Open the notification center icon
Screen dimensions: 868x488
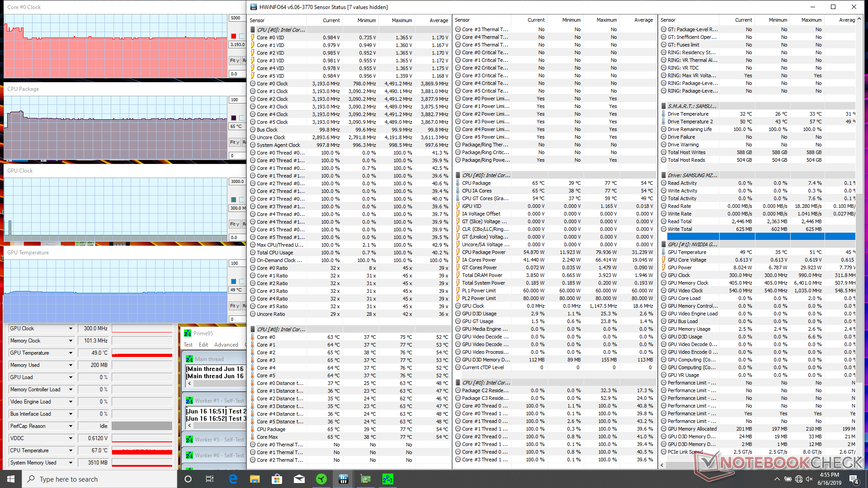pos(854,479)
